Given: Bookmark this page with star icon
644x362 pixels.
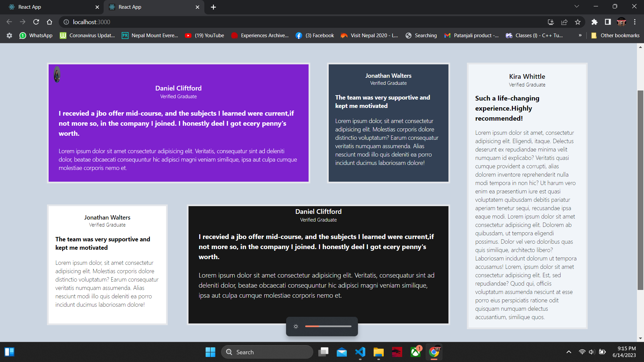Looking at the screenshot, I should (x=578, y=22).
